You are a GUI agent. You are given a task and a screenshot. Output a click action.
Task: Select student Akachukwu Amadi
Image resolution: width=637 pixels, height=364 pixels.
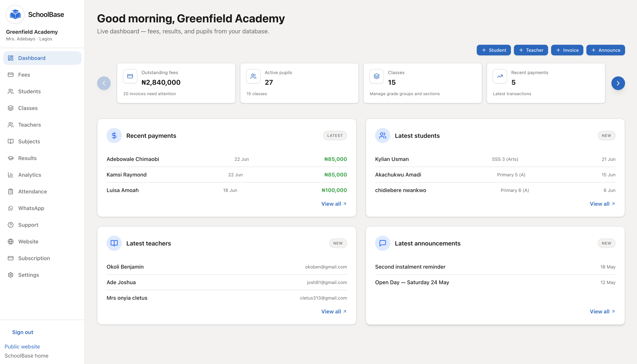click(x=495, y=175)
